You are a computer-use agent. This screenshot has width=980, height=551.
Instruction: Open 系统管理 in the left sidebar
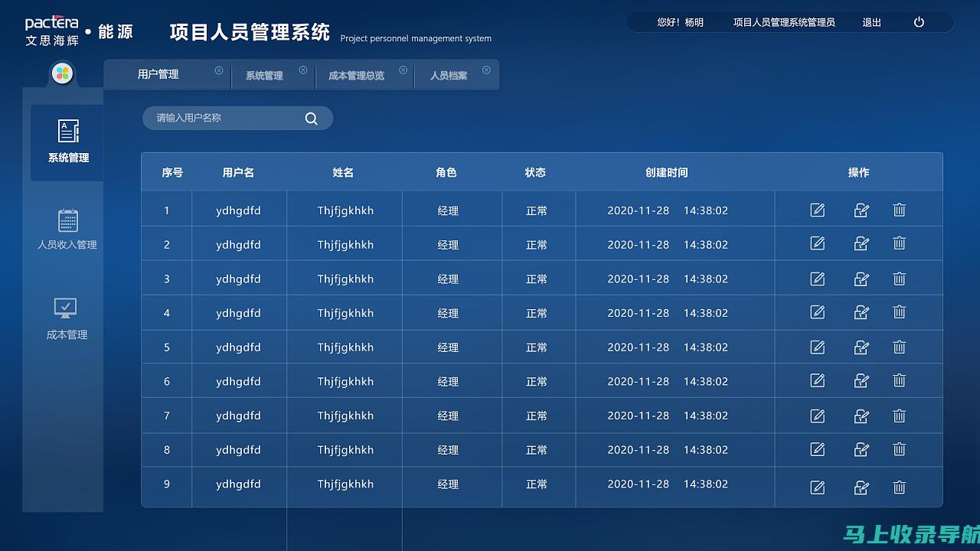(67, 142)
